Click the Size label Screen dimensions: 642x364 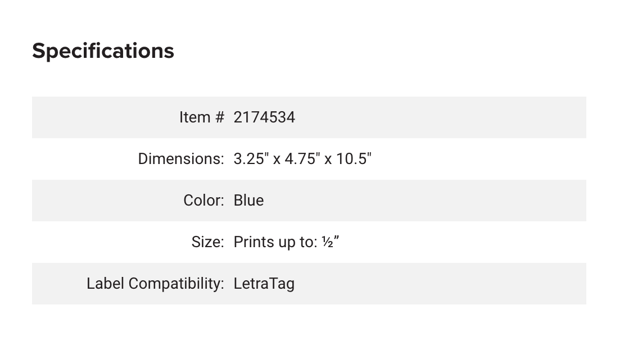(207, 242)
